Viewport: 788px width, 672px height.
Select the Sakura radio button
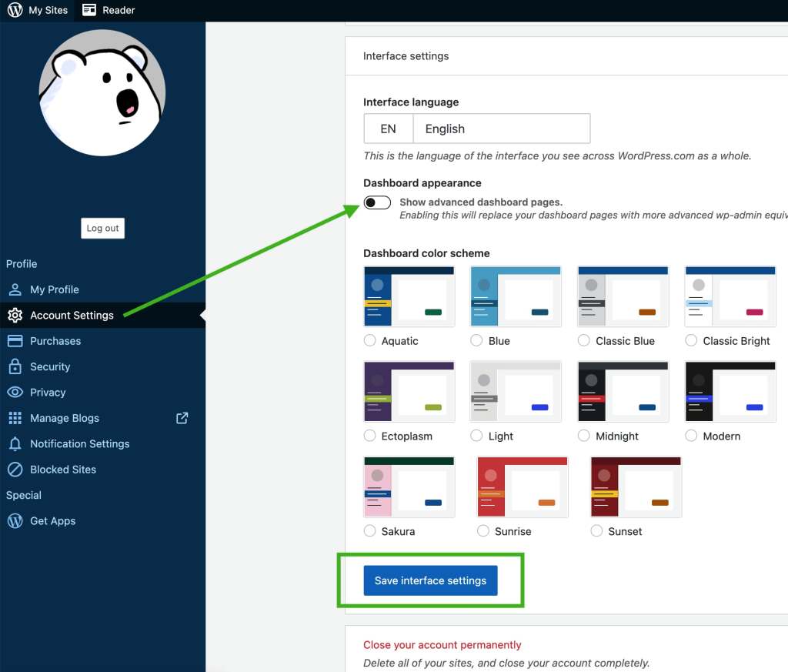370,531
